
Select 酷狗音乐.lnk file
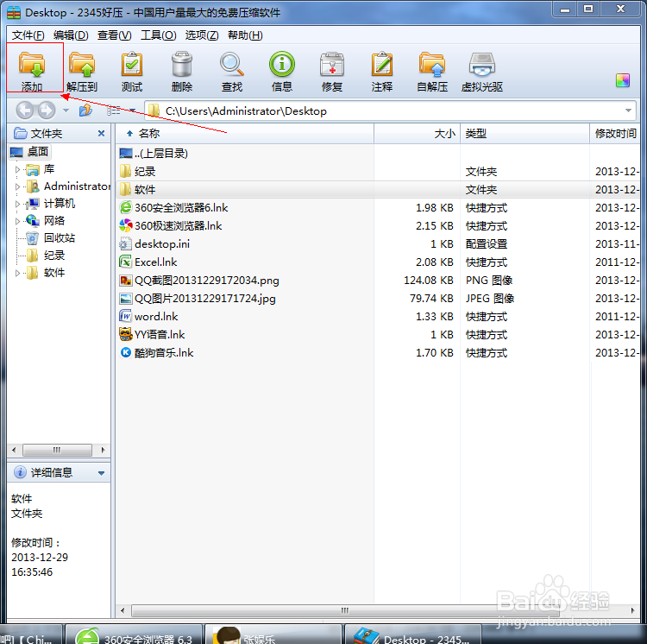[x=378, y=353]
